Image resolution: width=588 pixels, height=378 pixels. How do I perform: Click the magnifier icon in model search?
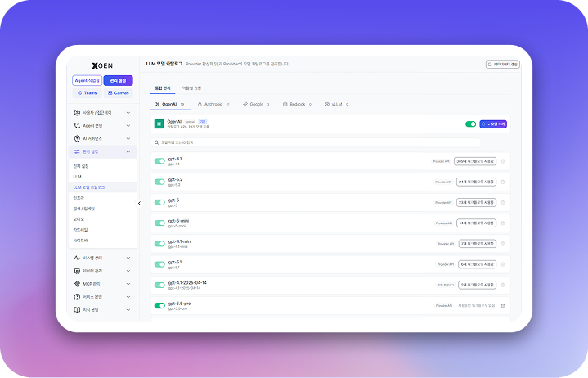tap(157, 142)
